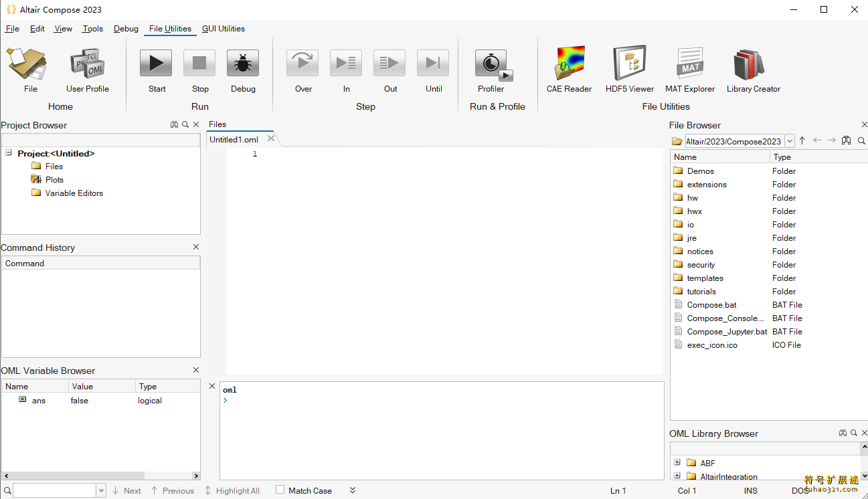The height and width of the screenshot is (499, 868).
Task: Open the Edit menu
Action: (x=37, y=29)
